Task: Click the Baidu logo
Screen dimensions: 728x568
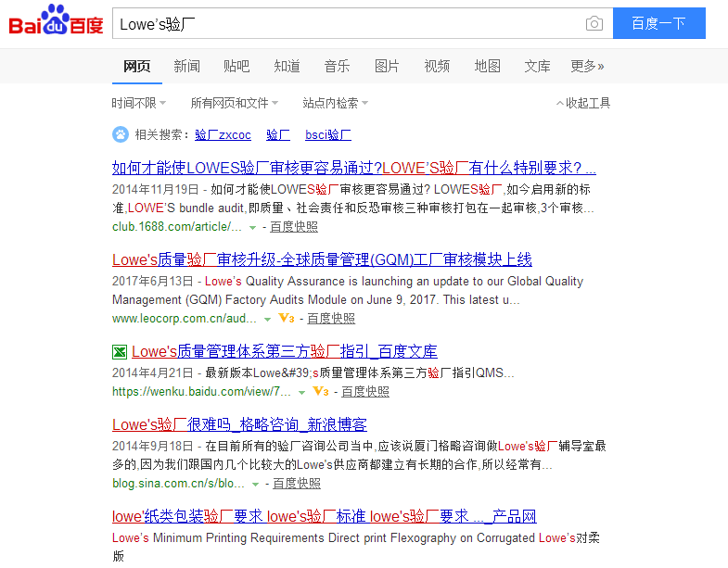Action: [56, 20]
